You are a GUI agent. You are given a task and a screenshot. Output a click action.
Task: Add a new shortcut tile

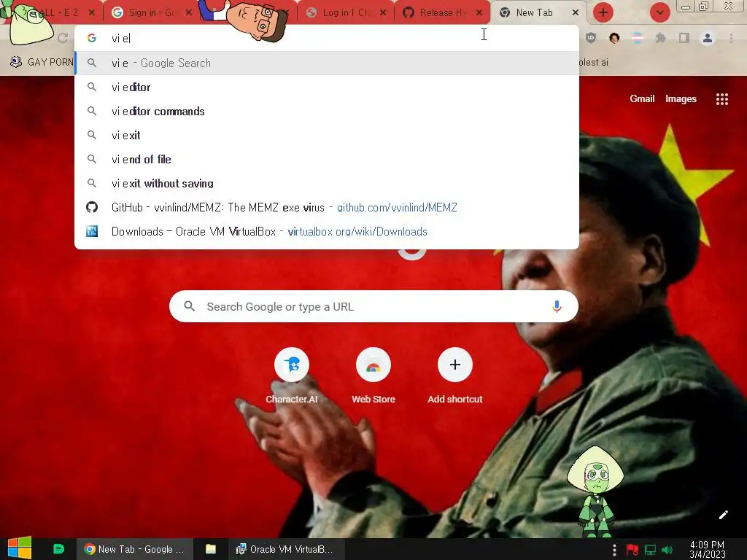point(455,376)
